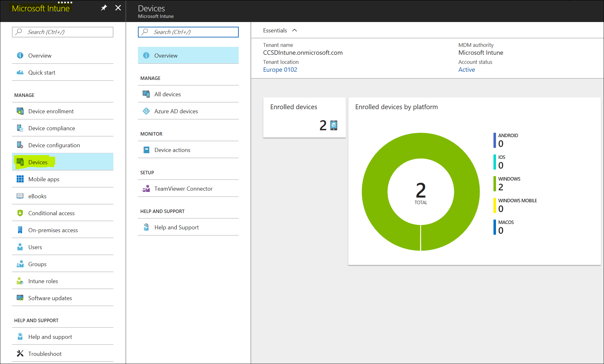Click the green donut chart ring

point(375,192)
